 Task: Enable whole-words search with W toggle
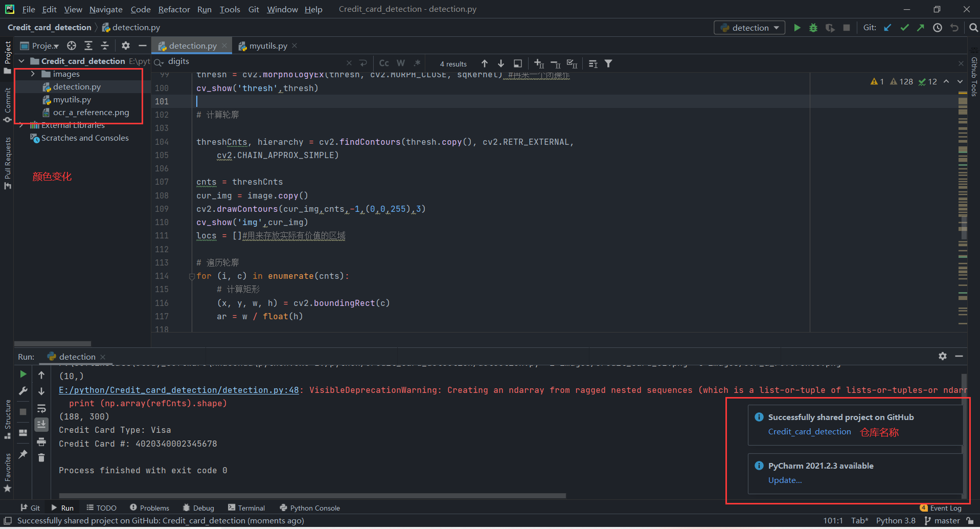pos(400,63)
